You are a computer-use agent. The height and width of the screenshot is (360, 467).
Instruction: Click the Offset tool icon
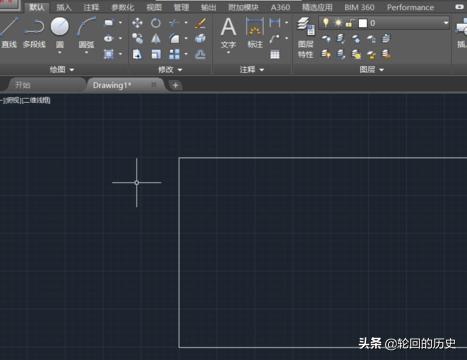[200, 54]
